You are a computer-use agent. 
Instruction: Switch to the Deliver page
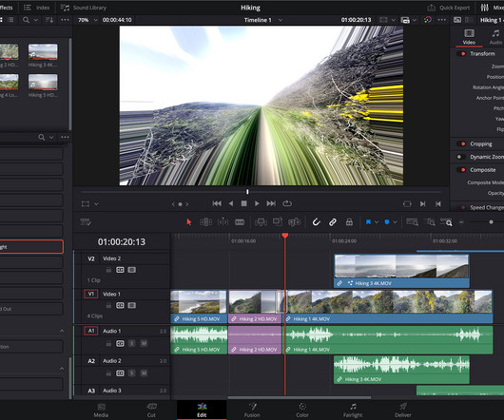click(x=403, y=410)
